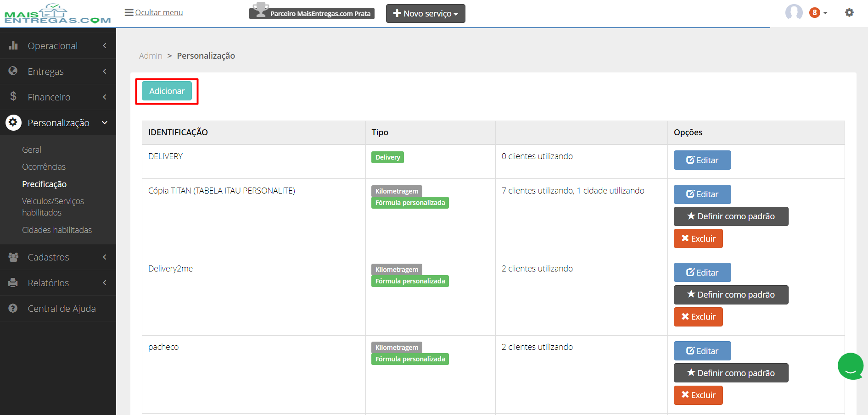Click the Ocultar menu link

tap(159, 12)
